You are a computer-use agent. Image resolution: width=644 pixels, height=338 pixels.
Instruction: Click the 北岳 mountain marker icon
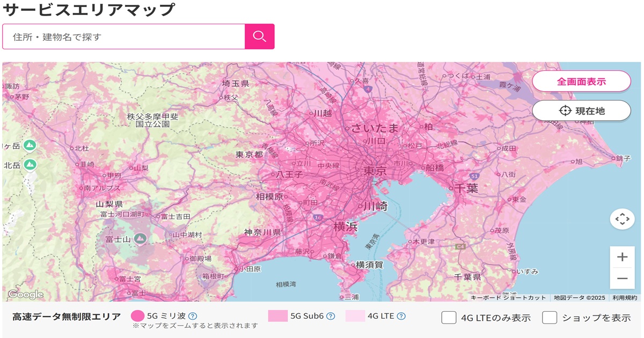point(30,165)
